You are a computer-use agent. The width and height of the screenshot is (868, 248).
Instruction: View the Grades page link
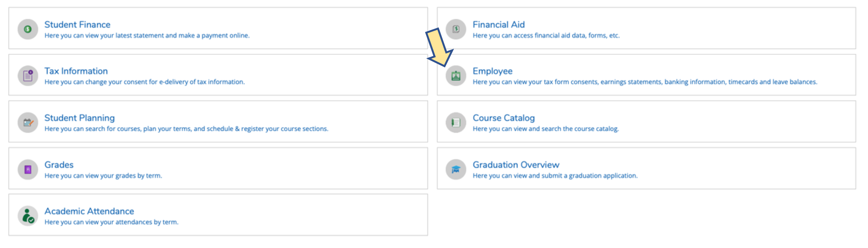click(x=59, y=165)
